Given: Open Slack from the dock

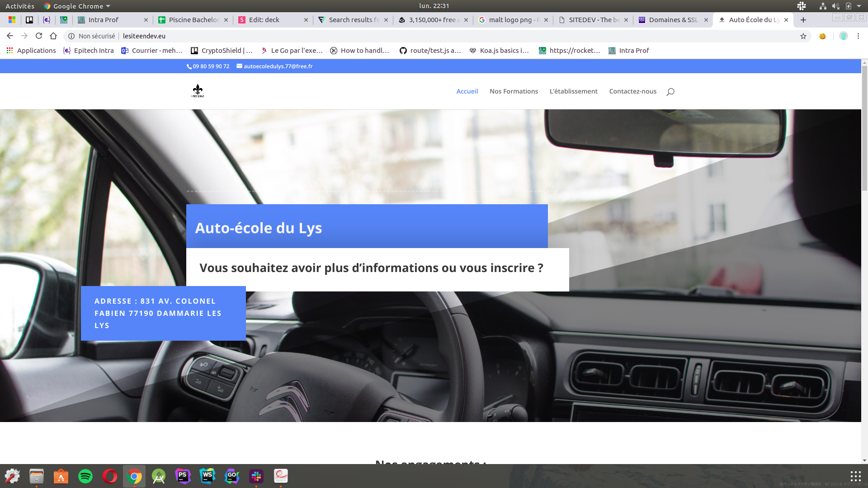Looking at the screenshot, I should (x=256, y=476).
